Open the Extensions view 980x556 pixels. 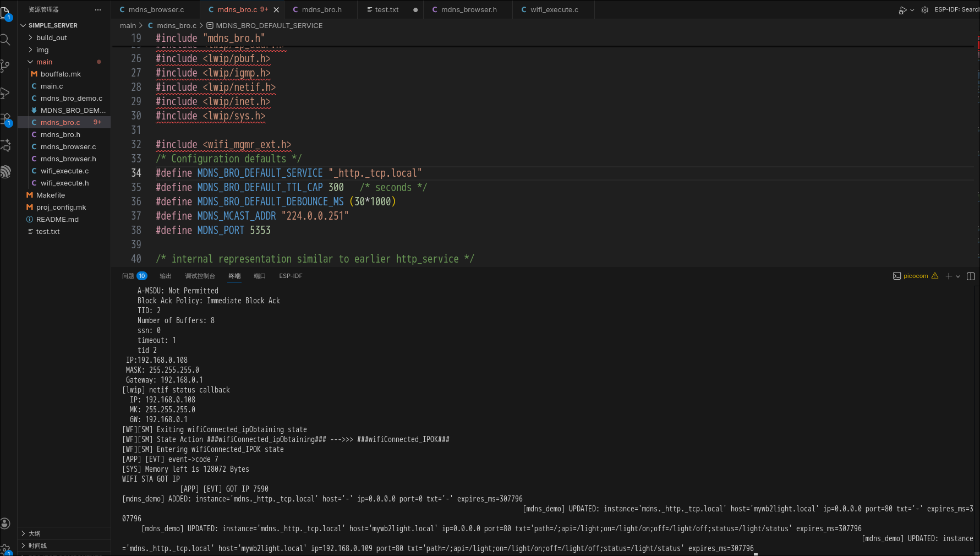[6, 119]
